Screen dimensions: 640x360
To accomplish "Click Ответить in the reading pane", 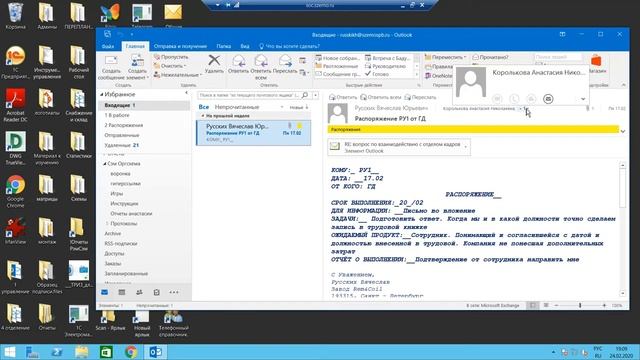I will 343,97.
